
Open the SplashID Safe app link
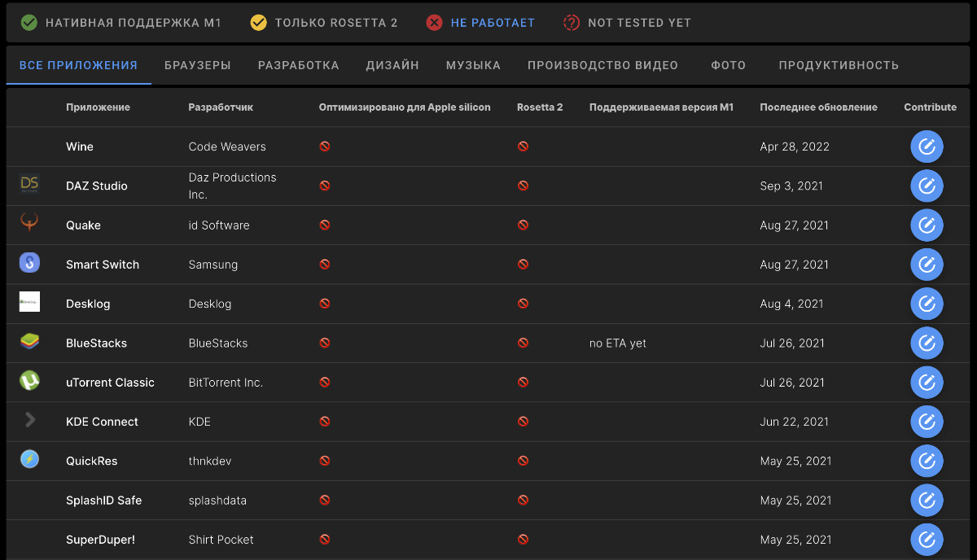pyautogui.click(x=103, y=501)
